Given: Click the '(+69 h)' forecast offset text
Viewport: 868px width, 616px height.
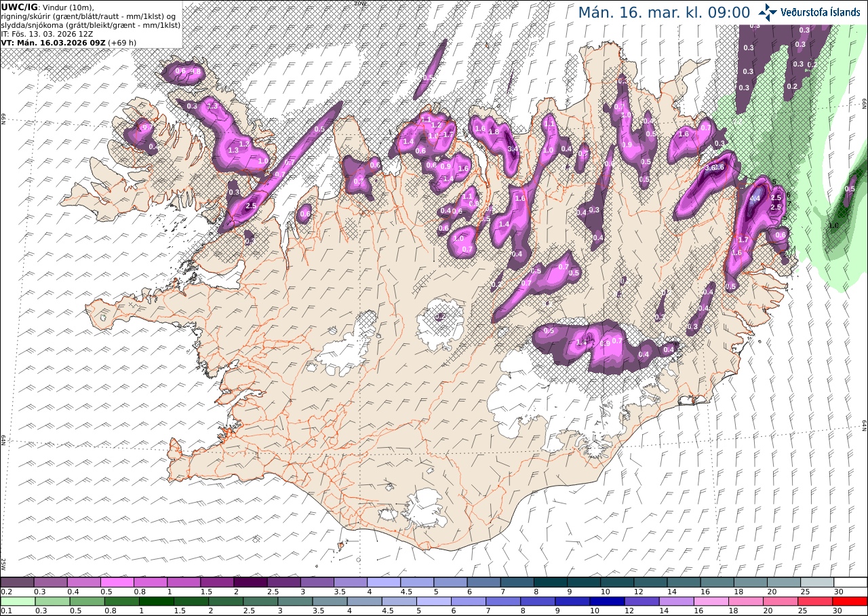Looking at the screenshot, I should tap(122, 42).
